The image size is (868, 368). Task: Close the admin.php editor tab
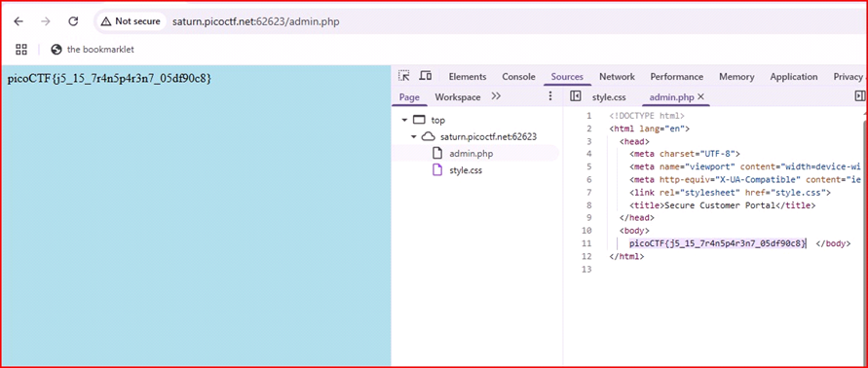700,96
